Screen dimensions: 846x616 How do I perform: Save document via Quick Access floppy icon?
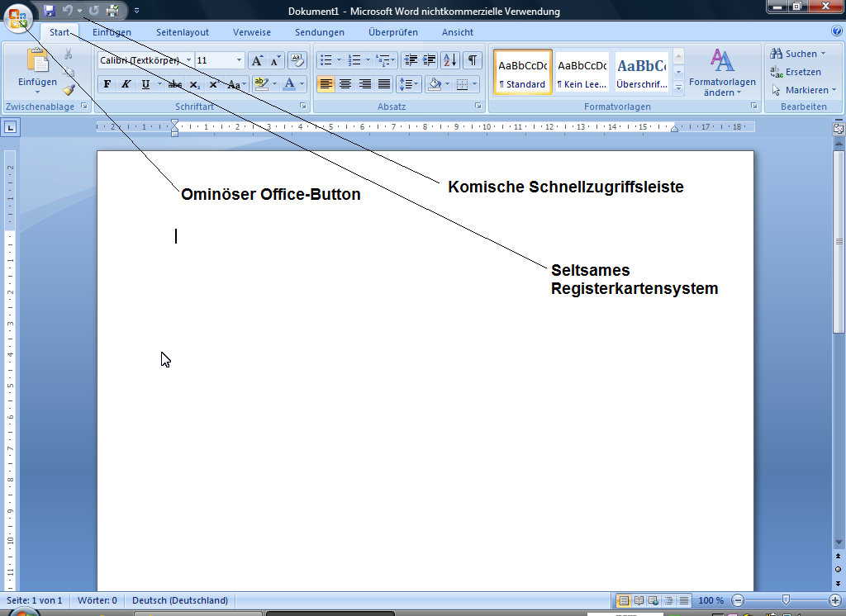click(x=50, y=11)
